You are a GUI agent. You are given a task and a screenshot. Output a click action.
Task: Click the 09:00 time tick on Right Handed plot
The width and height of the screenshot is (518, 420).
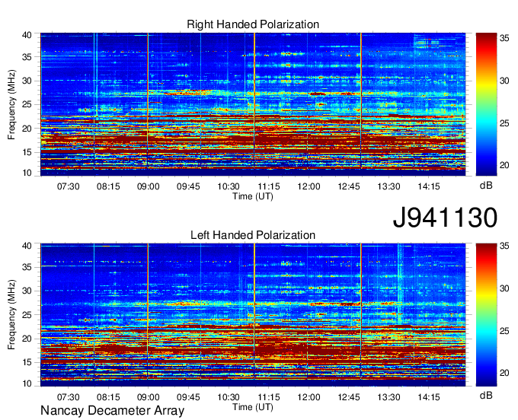(x=148, y=186)
